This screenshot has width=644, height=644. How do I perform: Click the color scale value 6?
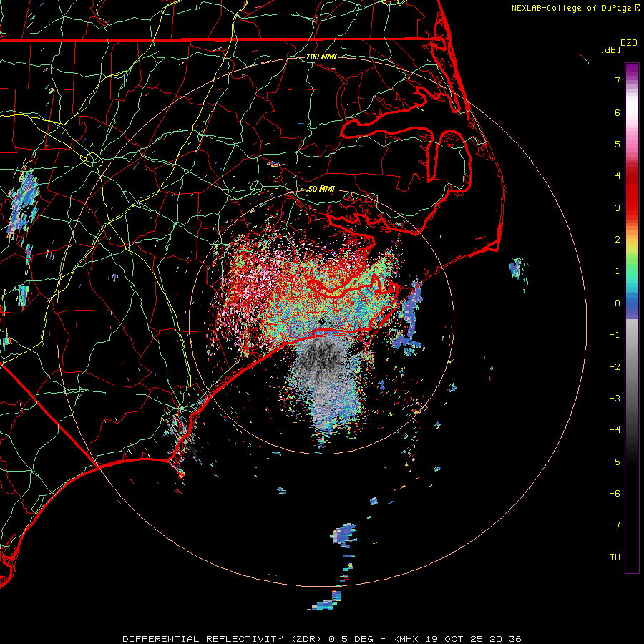[x=618, y=112]
